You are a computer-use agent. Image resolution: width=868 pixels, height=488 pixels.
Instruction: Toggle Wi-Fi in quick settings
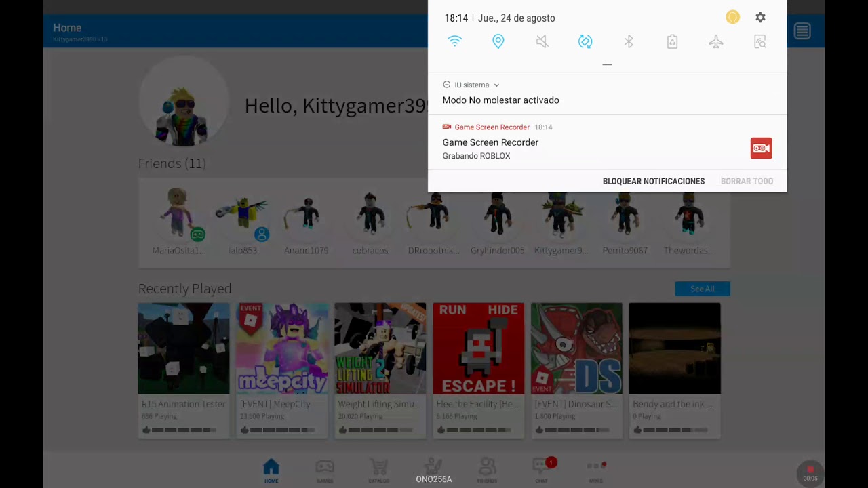pos(454,41)
